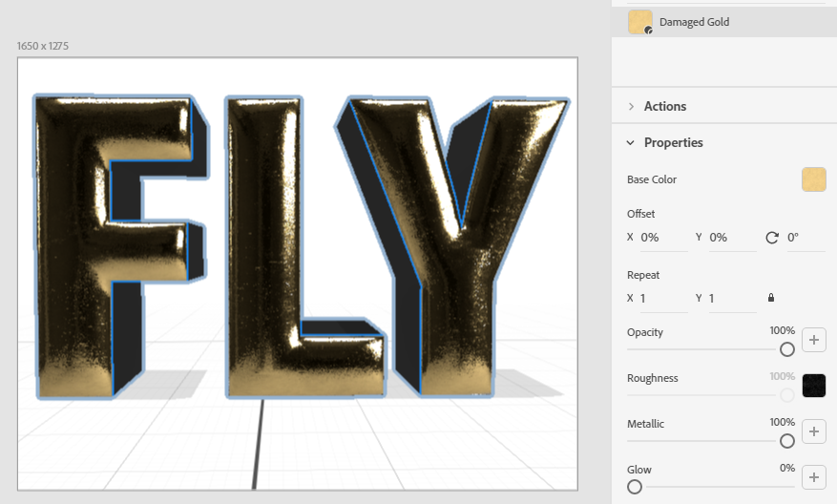This screenshot has width=837, height=504.
Task: Click the Metallic slider handle
Action: (787, 441)
